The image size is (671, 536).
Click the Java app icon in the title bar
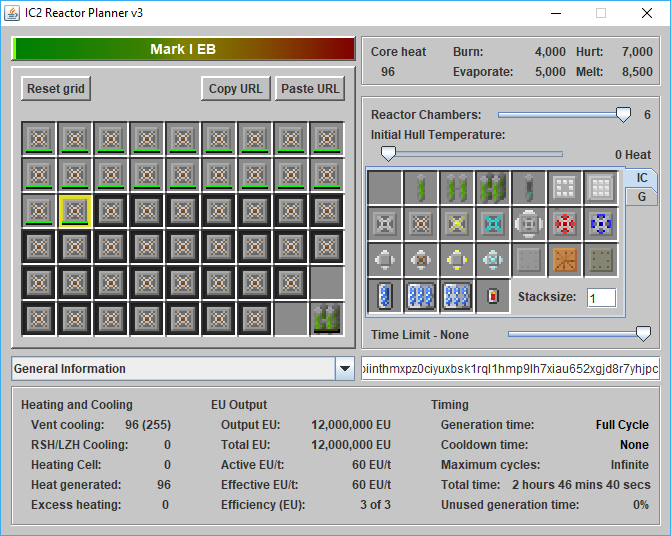point(12,13)
